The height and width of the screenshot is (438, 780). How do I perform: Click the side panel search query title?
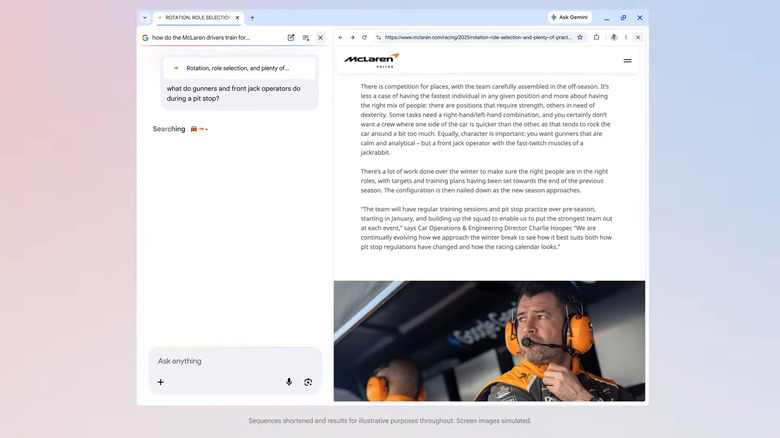tap(201, 38)
